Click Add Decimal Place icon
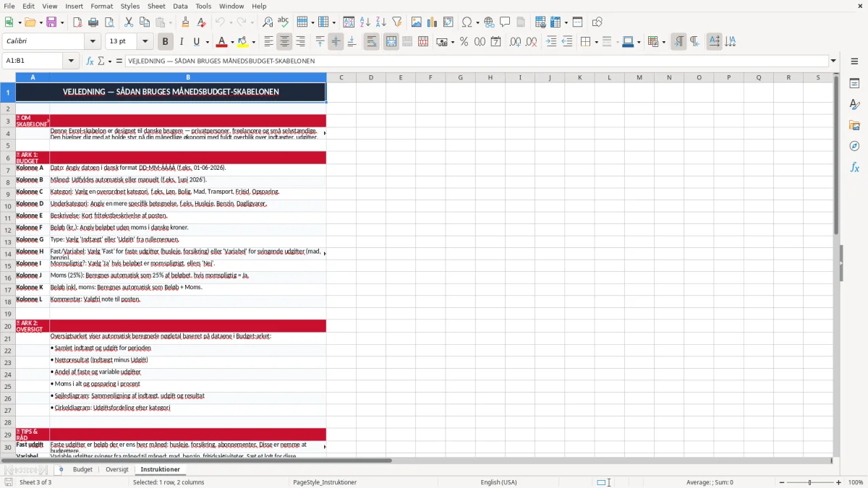The height and width of the screenshot is (488, 868). [515, 42]
